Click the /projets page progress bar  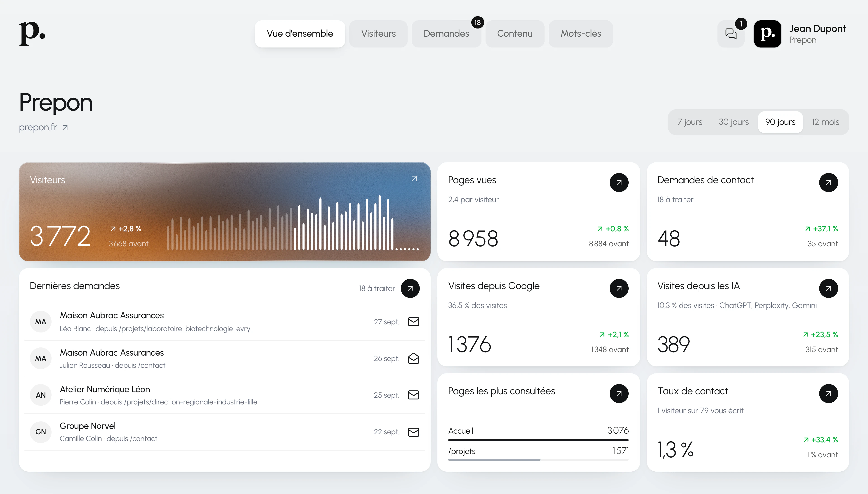538,460
